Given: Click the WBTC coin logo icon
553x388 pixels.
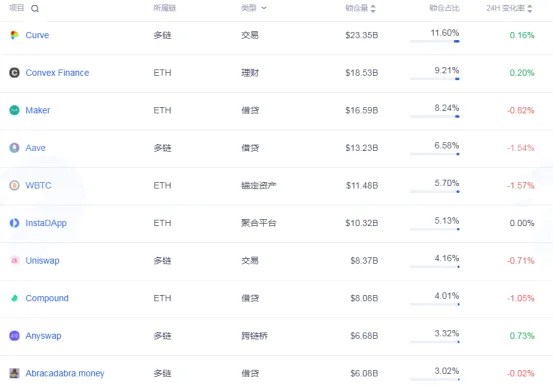Looking at the screenshot, I should (14, 186).
